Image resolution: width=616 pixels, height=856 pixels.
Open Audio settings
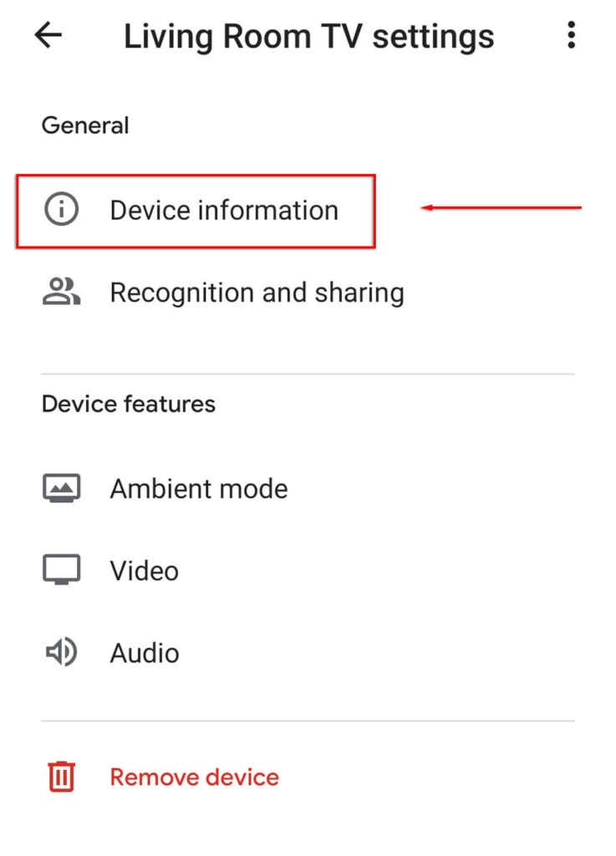point(144,653)
